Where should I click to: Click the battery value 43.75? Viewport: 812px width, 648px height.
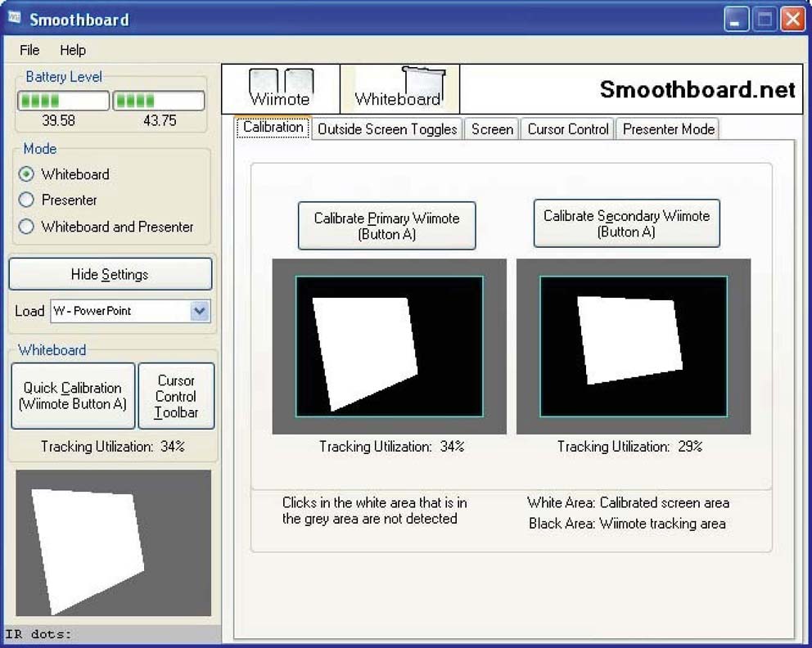coord(160,120)
